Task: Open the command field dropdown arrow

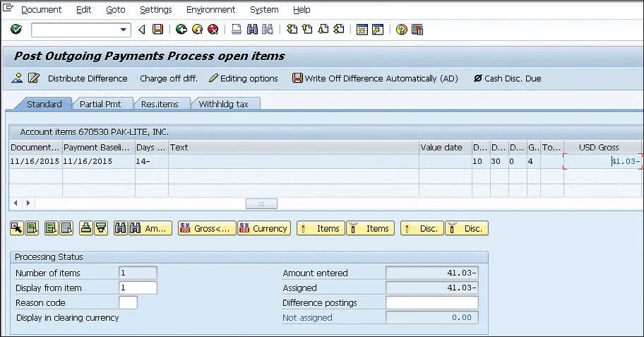Action: click(124, 30)
